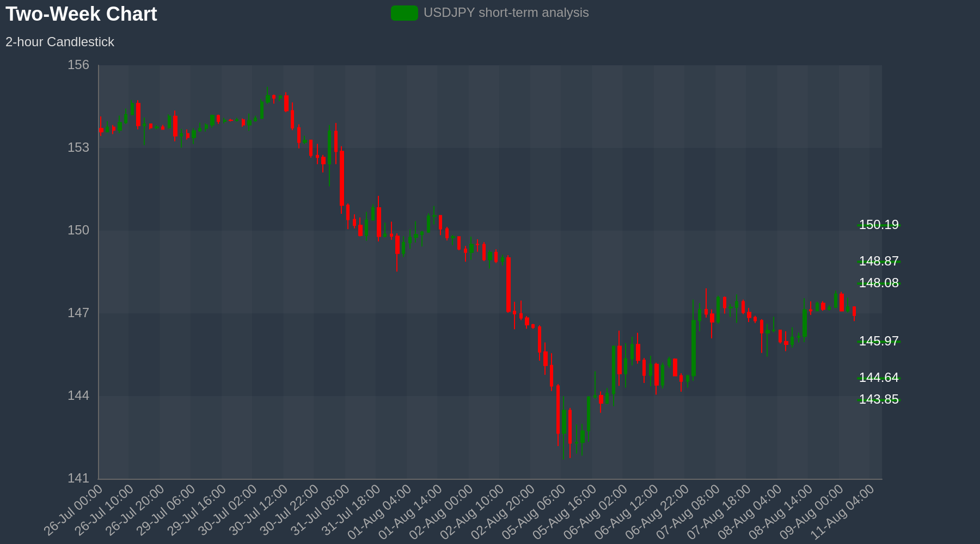The image size is (980, 544).
Task: Click the 29-Jul 06:00 x-axis label
Action: pyautogui.click(x=166, y=510)
